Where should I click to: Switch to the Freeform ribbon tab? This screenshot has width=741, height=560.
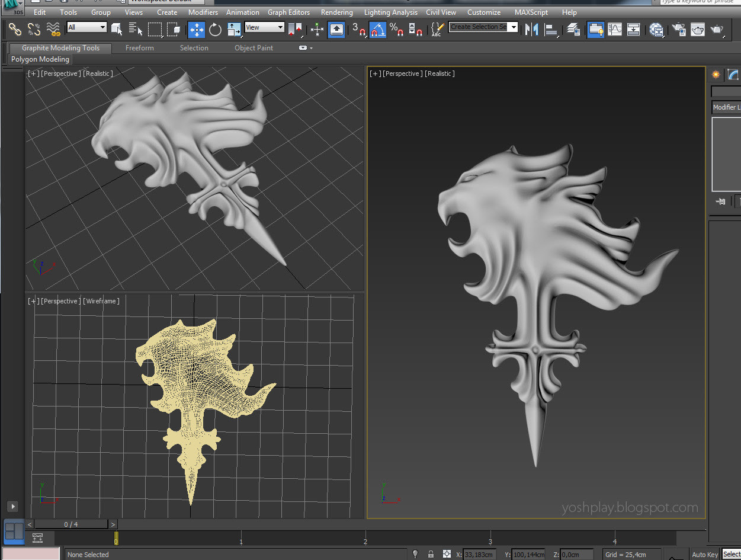(139, 48)
